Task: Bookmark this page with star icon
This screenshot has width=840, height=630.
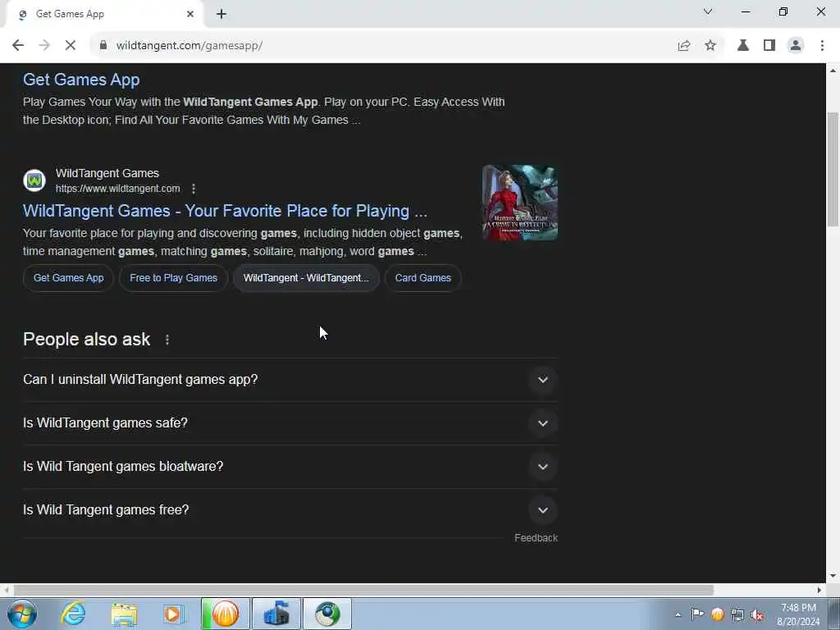Action: (x=710, y=46)
